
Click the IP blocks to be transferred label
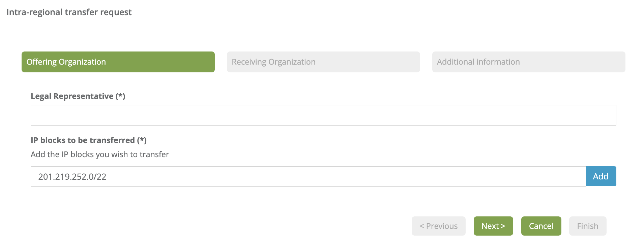coord(88,140)
